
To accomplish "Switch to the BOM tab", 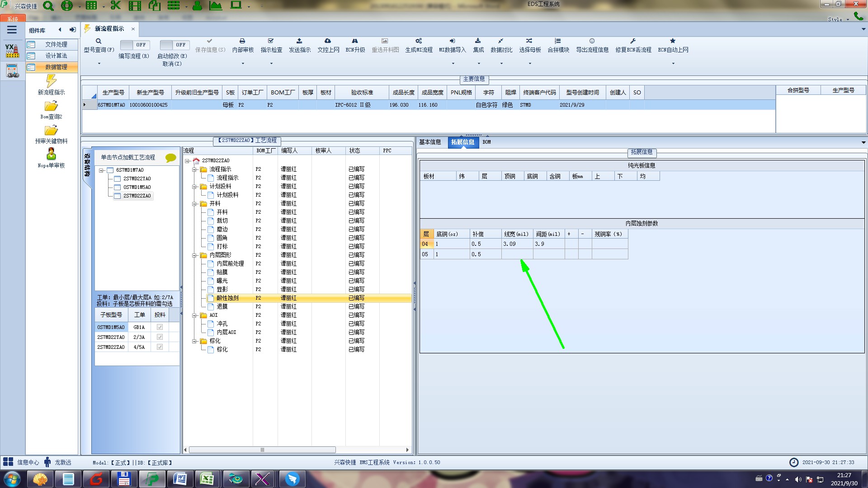I will tap(486, 142).
